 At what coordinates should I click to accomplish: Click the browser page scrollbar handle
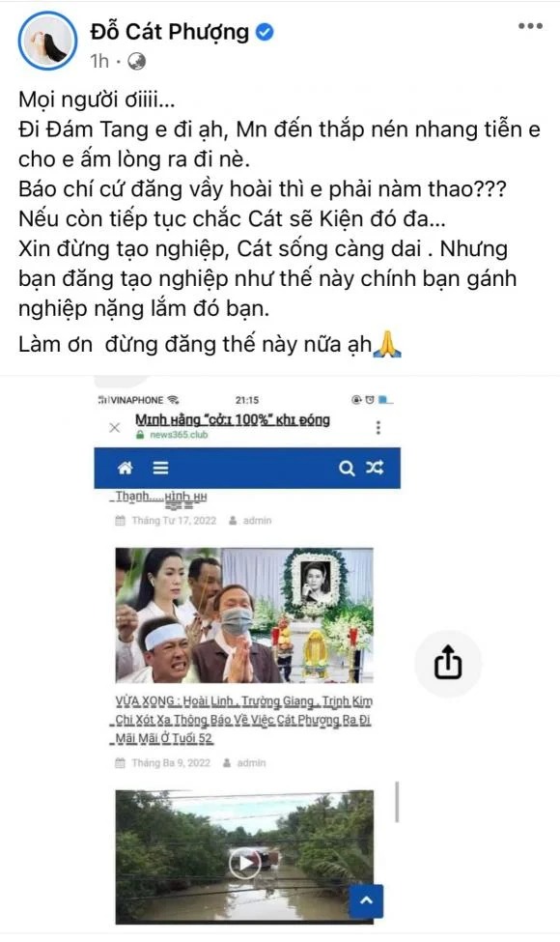397,802
